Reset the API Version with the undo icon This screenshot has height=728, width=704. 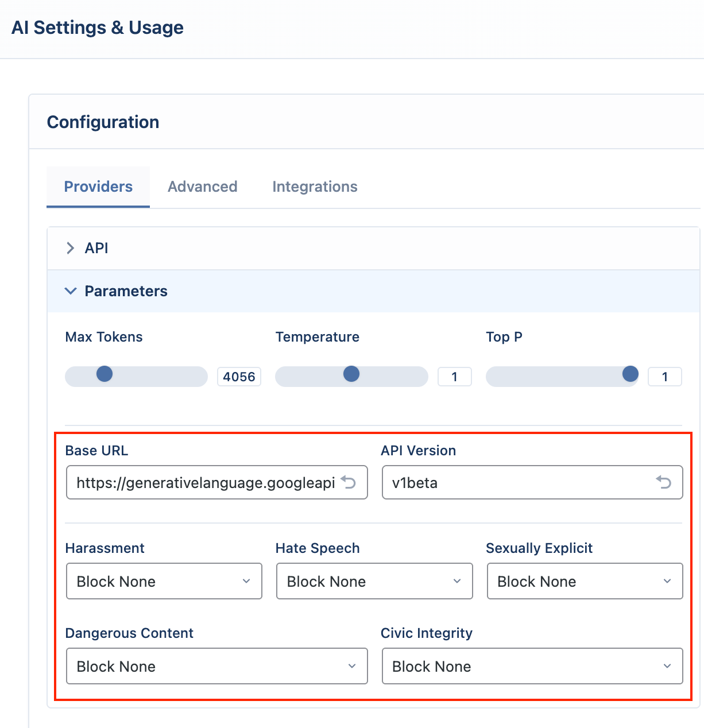pos(664,482)
